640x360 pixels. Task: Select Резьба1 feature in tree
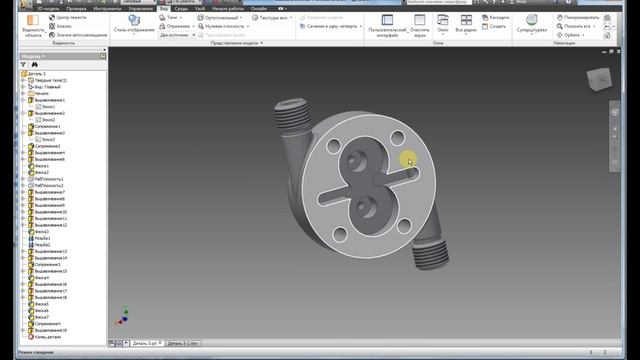click(x=39, y=238)
